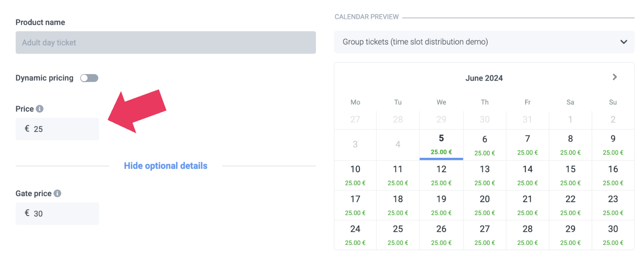The height and width of the screenshot is (273, 644).
Task: Click June 30 in calendar
Action: pyautogui.click(x=613, y=235)
